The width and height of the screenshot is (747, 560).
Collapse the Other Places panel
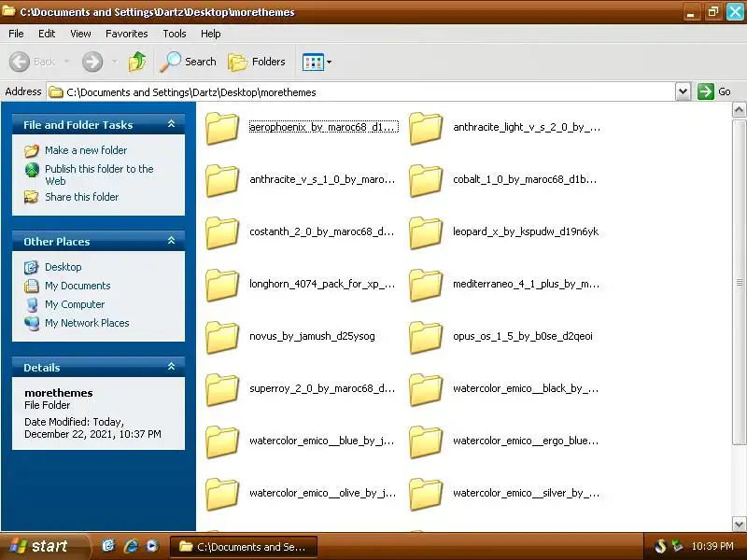(x=171, y=241)
